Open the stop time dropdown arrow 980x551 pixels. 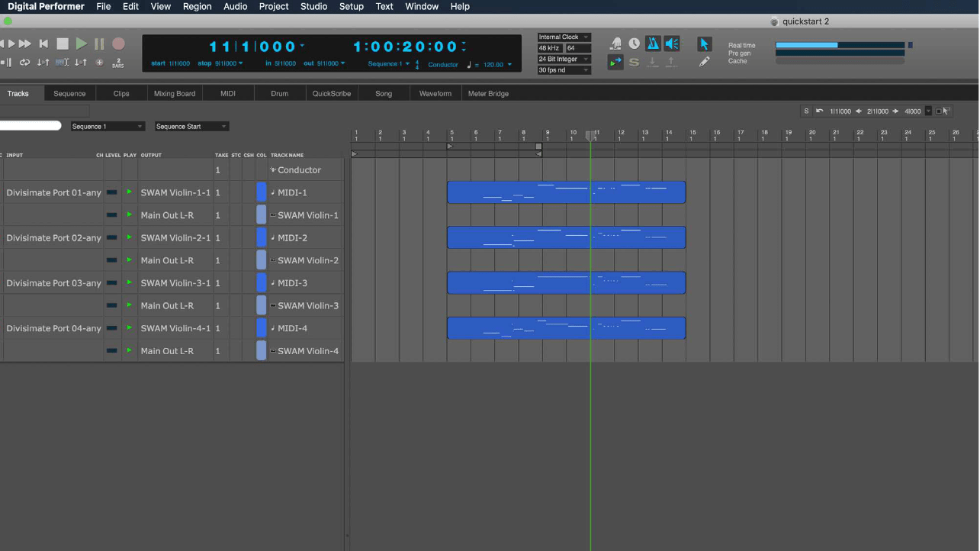(x=241, y=63)
